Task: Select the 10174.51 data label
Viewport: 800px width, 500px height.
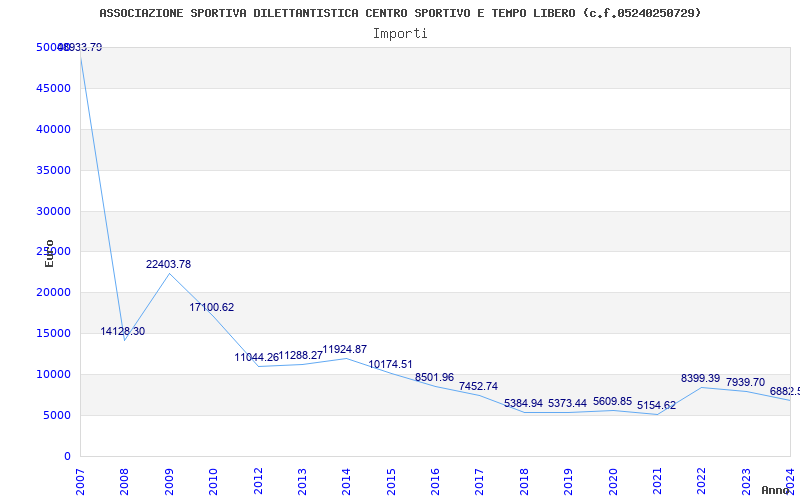Action: point(390,364)
